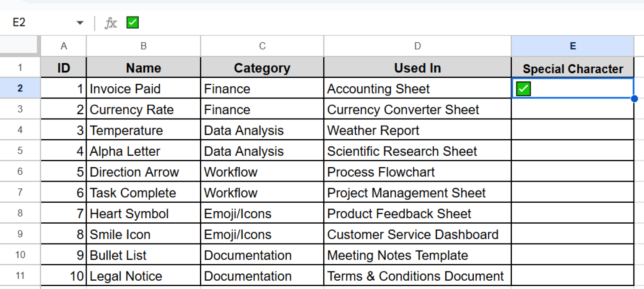Click the Used In header cell

click(417, 68)
